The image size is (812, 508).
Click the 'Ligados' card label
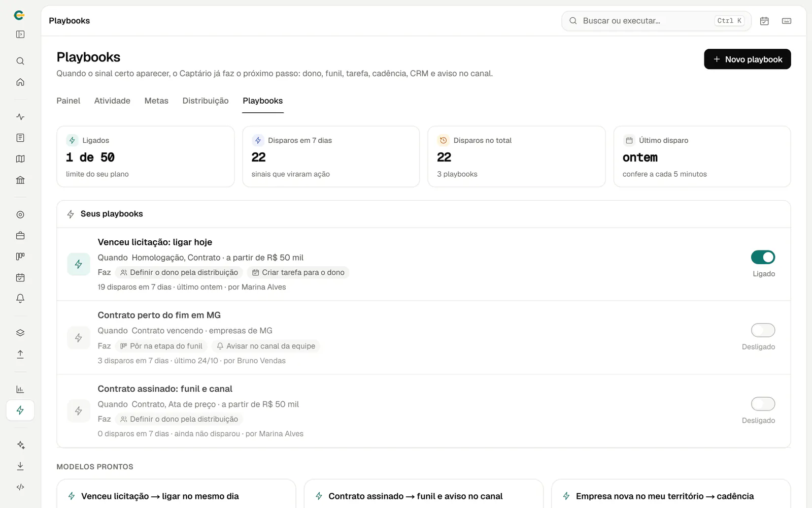tap(96, 140)
